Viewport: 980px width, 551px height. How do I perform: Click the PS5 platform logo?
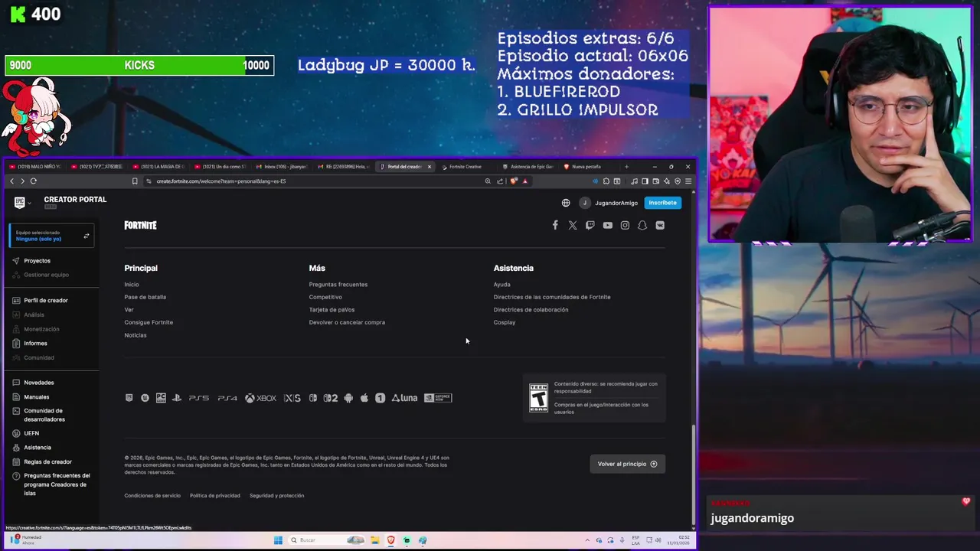point(199,398)
